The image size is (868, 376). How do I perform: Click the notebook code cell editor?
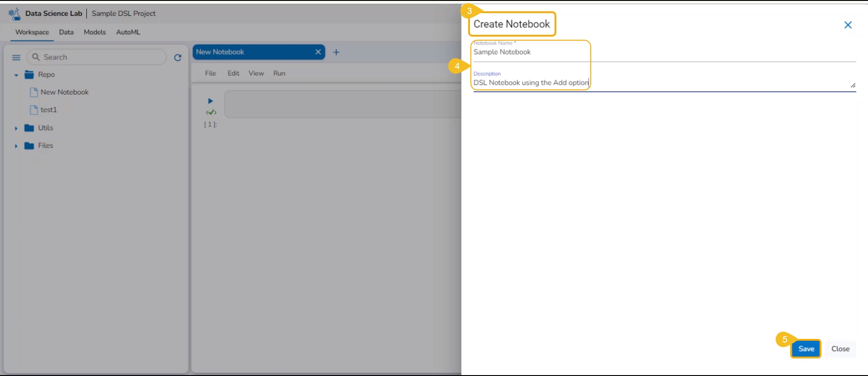pyautogui.click(x=342, y=104)
